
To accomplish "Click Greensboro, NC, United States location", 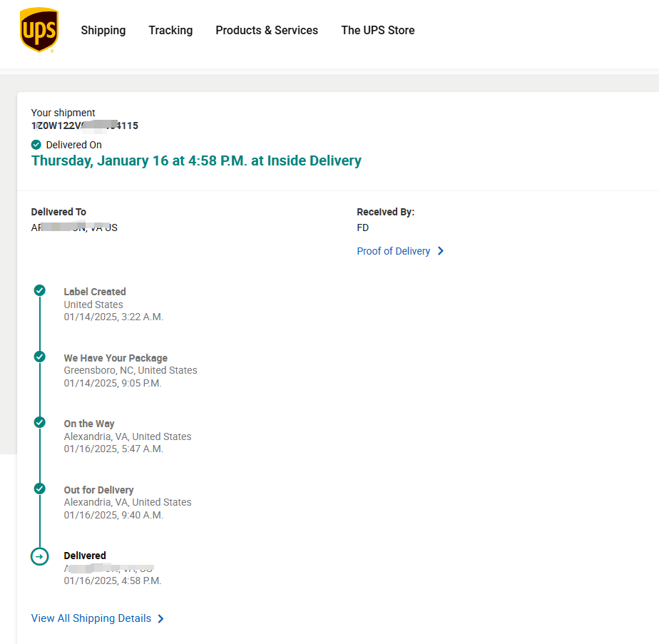I will [x=131, y=370].
